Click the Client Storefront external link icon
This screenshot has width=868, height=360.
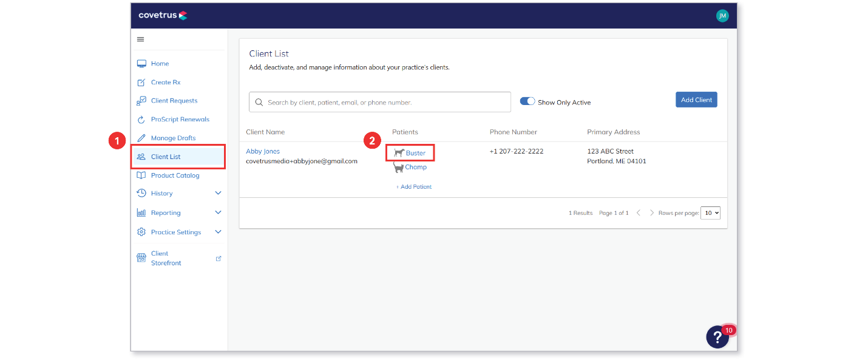(x=219, y=259)
